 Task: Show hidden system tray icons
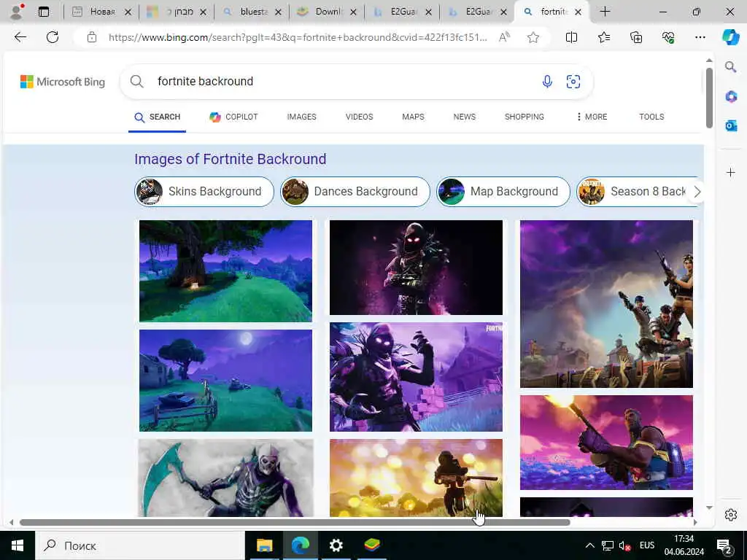[x=589, y=545]
